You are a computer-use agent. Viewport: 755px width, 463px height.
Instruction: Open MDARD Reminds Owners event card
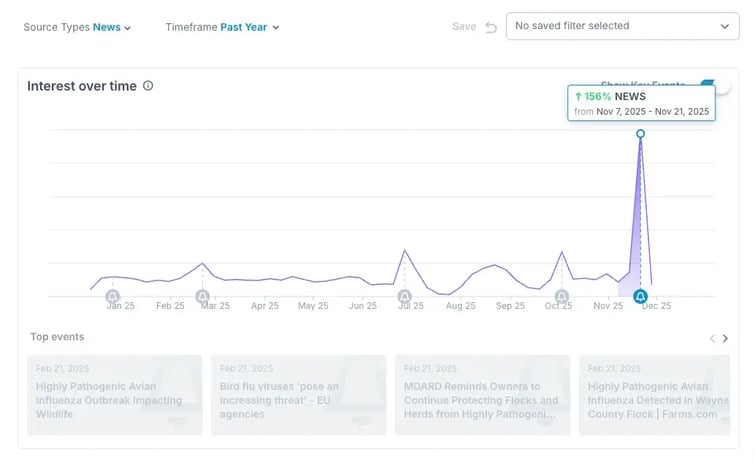pos(483,395)
